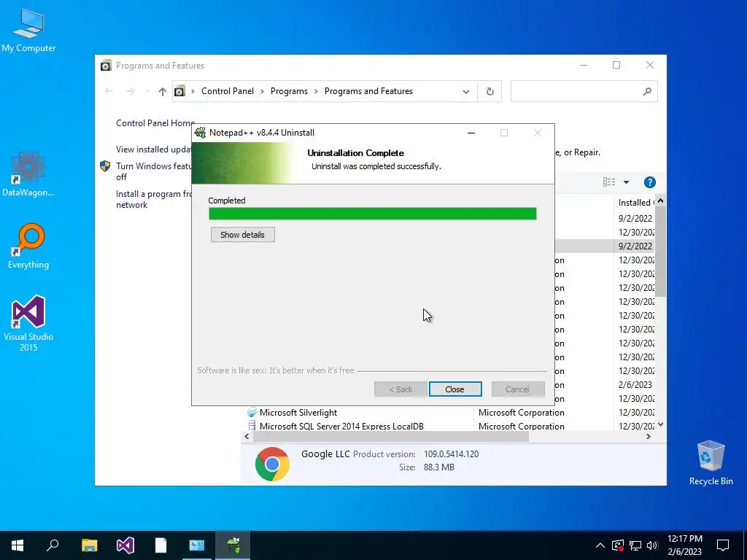Click the security alert tray icon
Image resolution: width=747 pixels, height=560 pixels.
click(618, 545)
